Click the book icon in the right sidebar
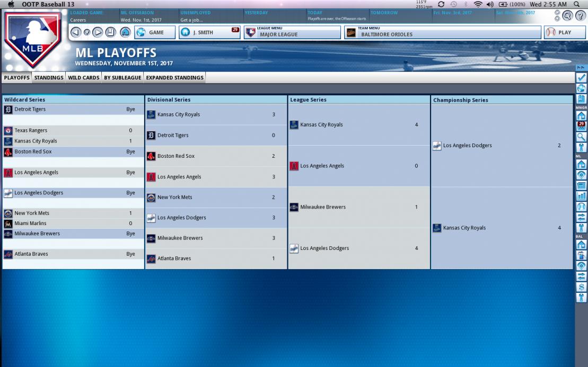 (x=581, y=99)
